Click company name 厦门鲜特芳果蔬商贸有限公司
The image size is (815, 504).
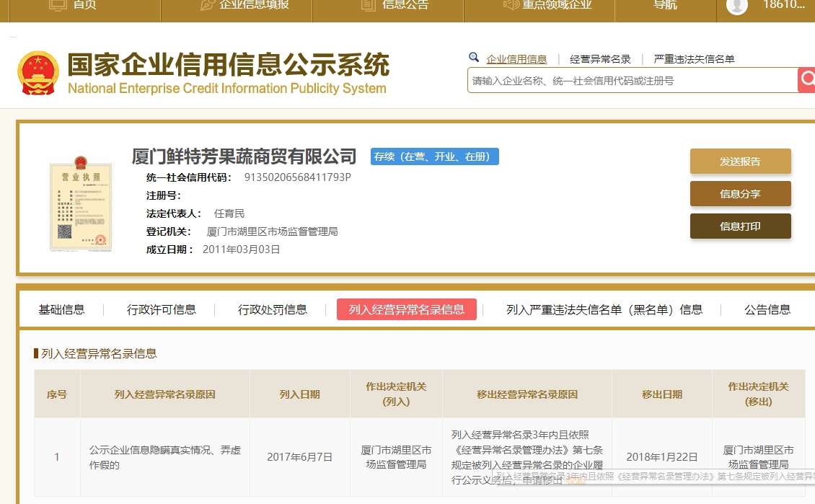244,156
